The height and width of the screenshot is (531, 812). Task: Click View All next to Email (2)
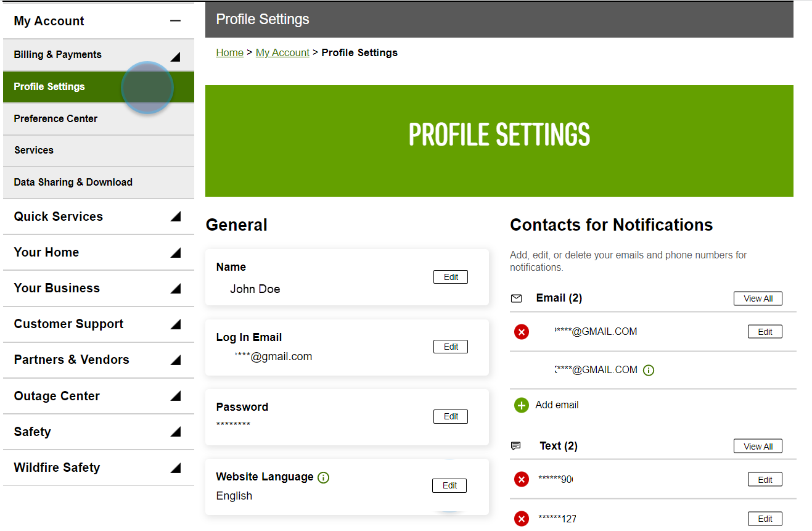click(758, 298)
